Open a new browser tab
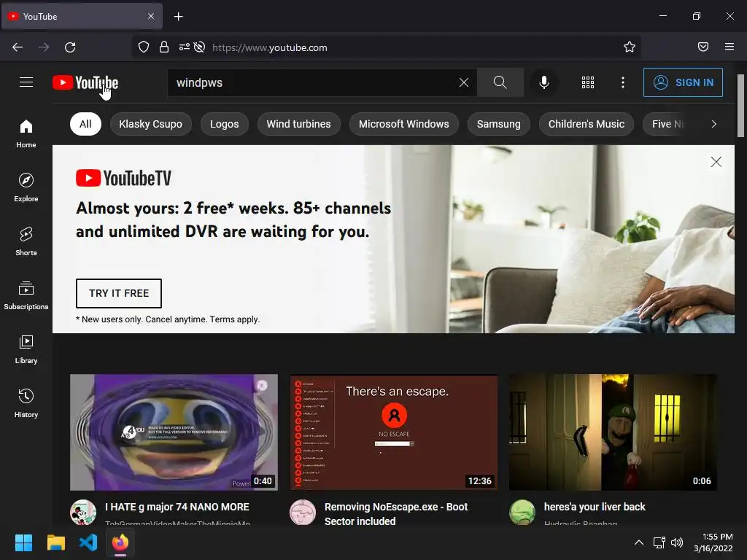This screenshot has width=747, height=560. [178, 17]
